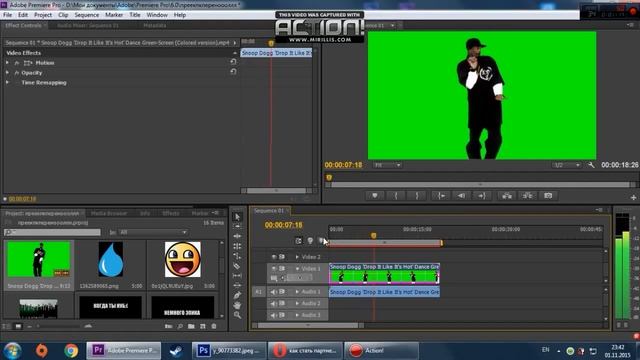Switch Project panel to list view
The width and height of the screenshot is (640, 360).
[x=7, y=326]
